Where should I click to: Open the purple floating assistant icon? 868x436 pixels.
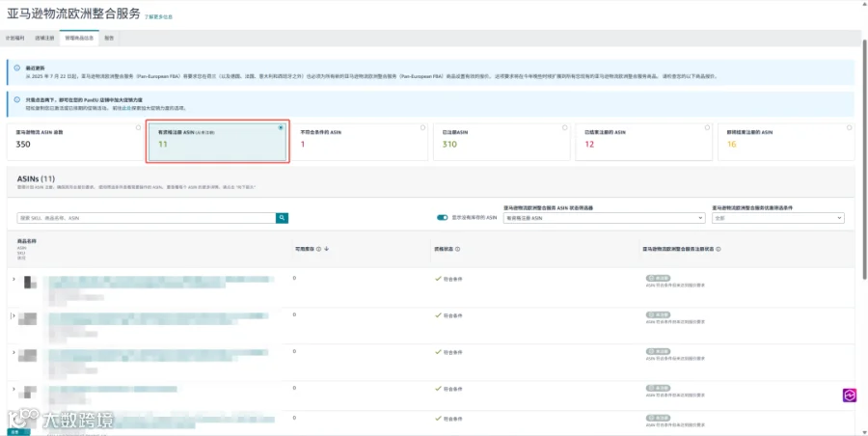[849, 395]
